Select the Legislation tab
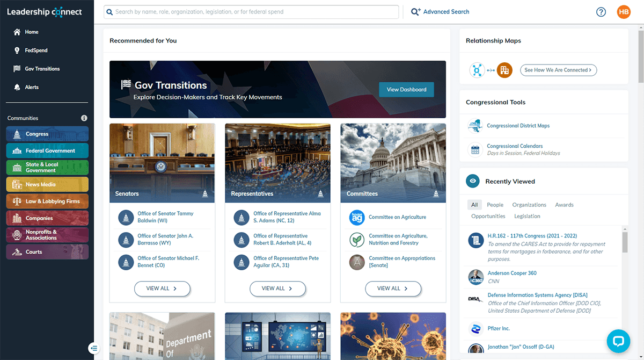This screenshot has width=644, height=360. [527, 216]
